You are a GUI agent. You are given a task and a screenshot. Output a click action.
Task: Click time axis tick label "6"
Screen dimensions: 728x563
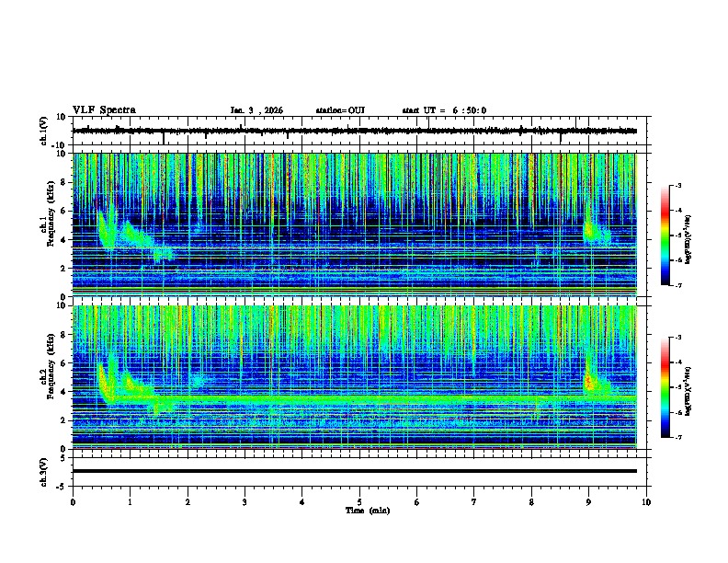[x=417, y=501]
